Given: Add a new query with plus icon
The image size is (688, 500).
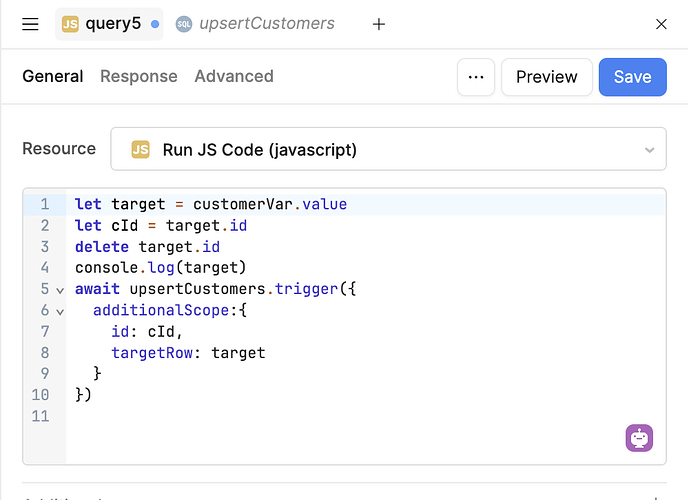Looking at the screenshot, I should pos(379,24).
